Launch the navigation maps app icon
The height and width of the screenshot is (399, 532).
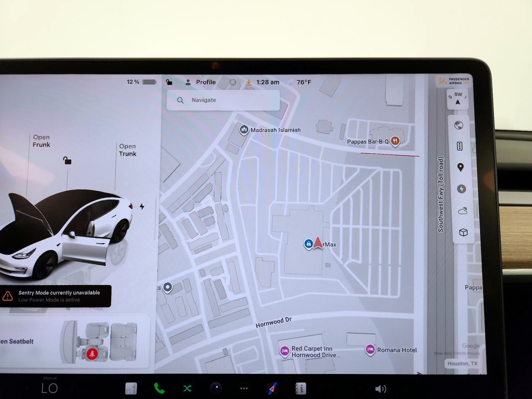pos(273,388)
